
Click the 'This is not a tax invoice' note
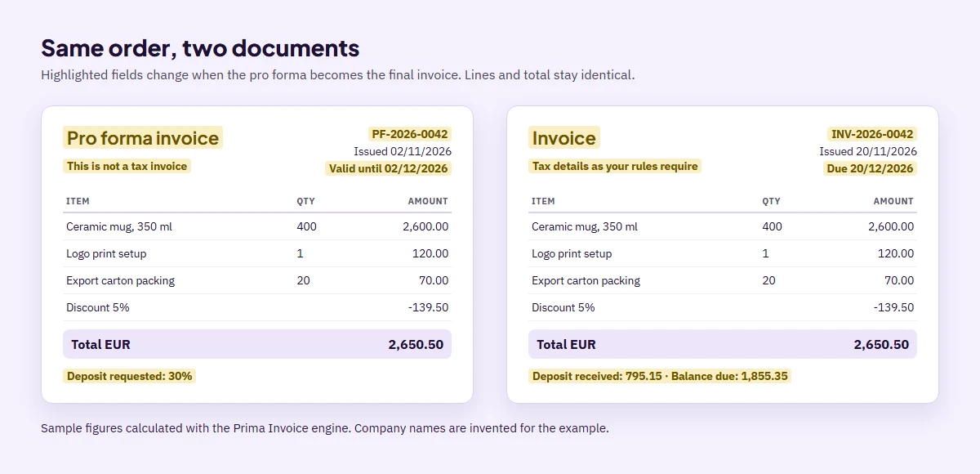coord(127,166)
